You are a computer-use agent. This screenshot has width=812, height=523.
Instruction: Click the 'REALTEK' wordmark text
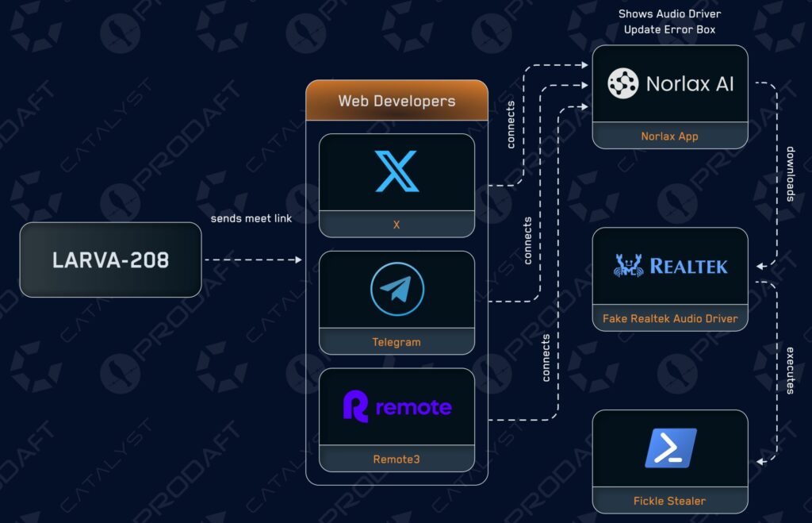(x=689, y=267)
